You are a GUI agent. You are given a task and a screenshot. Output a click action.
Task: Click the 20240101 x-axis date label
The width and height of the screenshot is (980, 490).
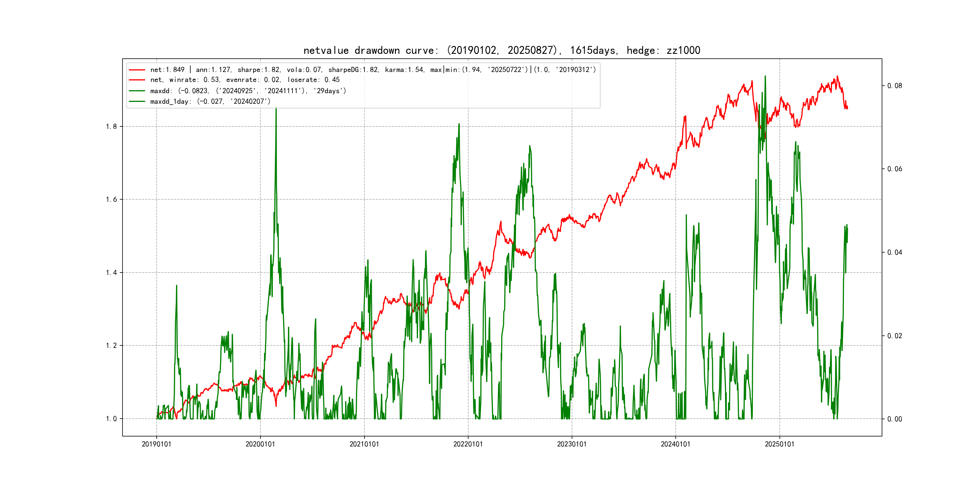point(675,444)
